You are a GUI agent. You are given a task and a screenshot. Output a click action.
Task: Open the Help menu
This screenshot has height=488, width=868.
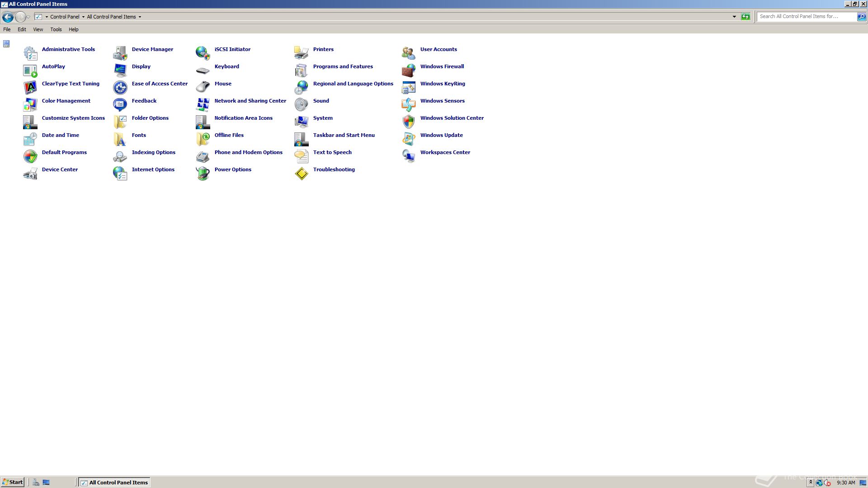pos(74,29)
